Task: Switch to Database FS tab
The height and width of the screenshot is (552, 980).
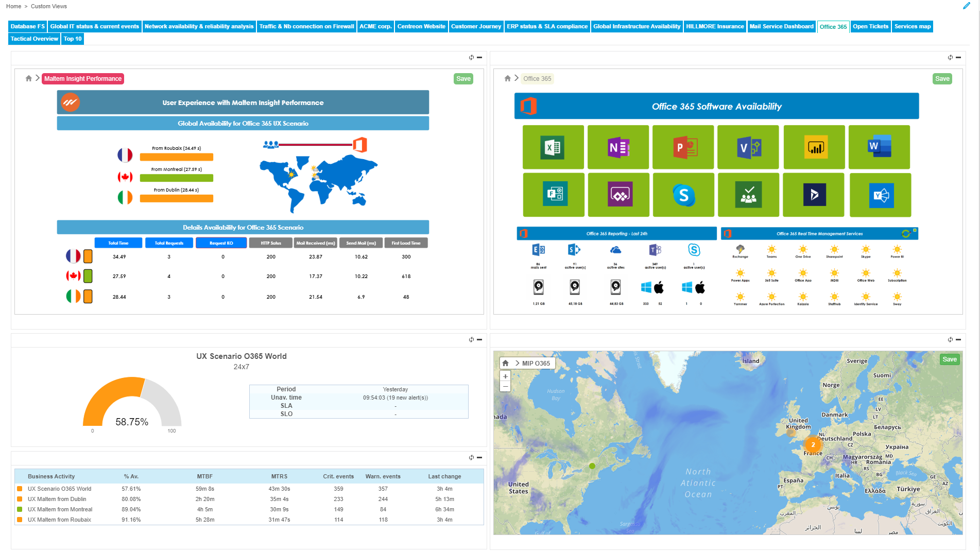Action: 28,26
